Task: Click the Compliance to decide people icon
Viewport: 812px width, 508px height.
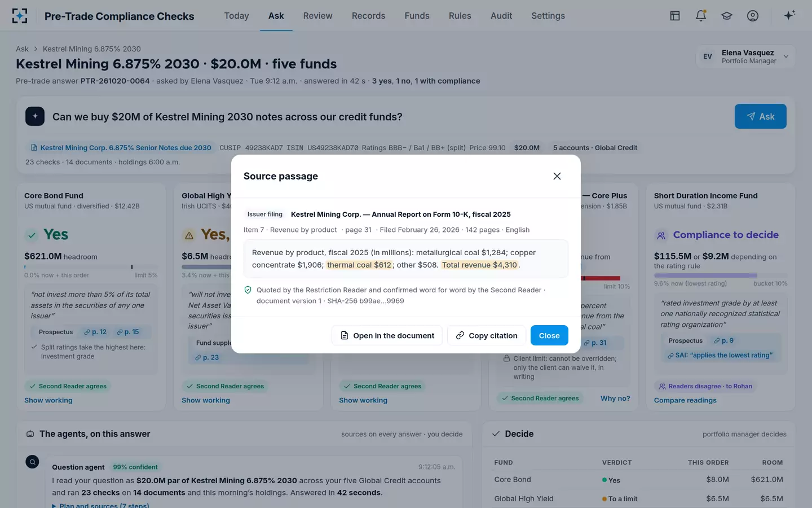Action: coord(661,235)
